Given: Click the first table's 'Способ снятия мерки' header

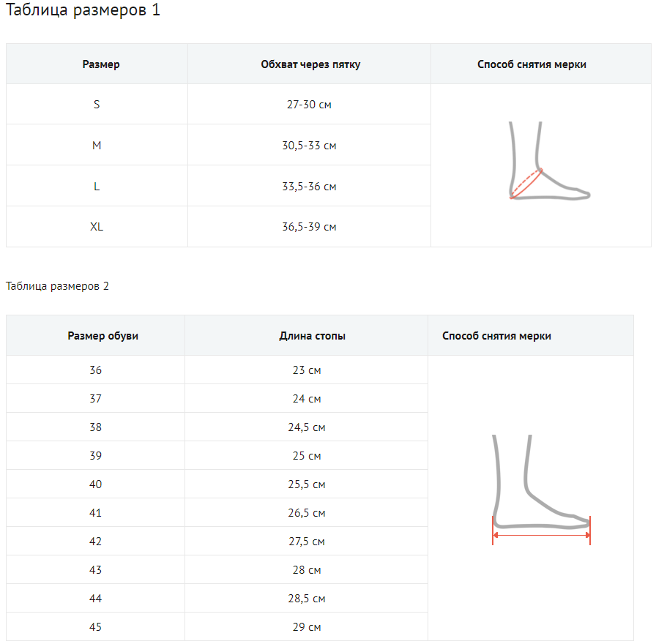Looking at the screenshot, I should [532, 64].
